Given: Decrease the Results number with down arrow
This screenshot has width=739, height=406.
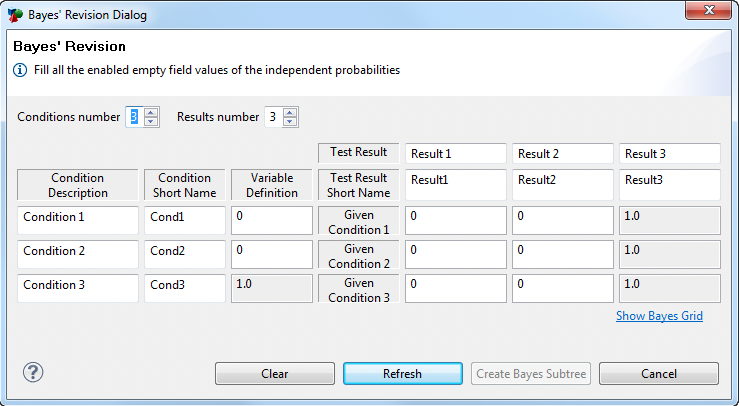Looking at the screenshot, I should click(290, 122).
